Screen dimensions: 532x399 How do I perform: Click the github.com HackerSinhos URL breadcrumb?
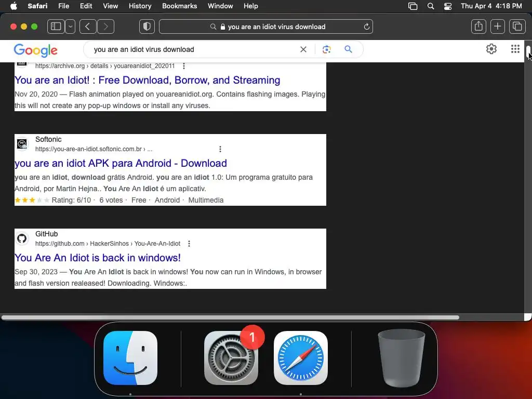(x=108, y=244)
